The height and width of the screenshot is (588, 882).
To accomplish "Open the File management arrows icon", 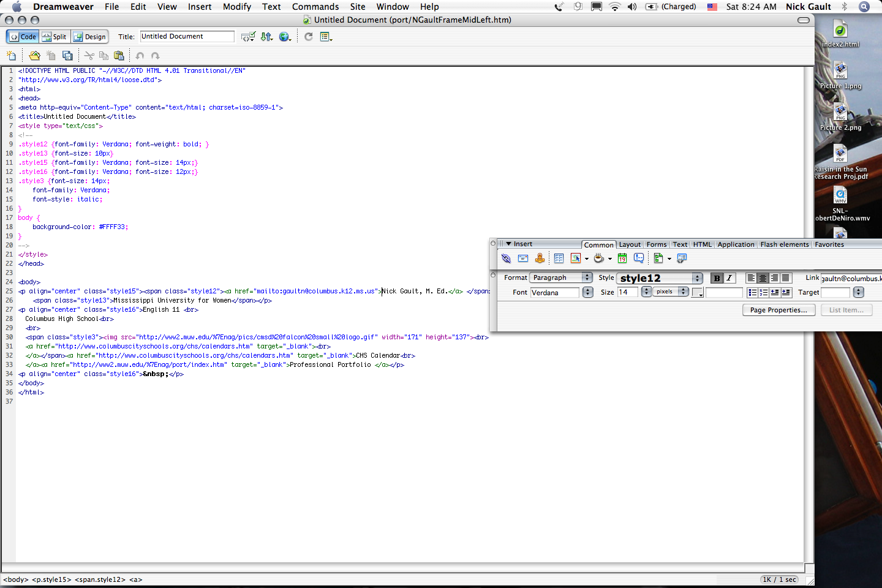I will coord(266,37).
